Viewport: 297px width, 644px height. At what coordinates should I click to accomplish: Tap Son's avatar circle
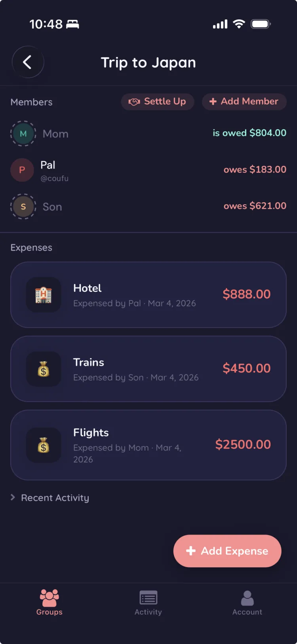tap(23, 207)
